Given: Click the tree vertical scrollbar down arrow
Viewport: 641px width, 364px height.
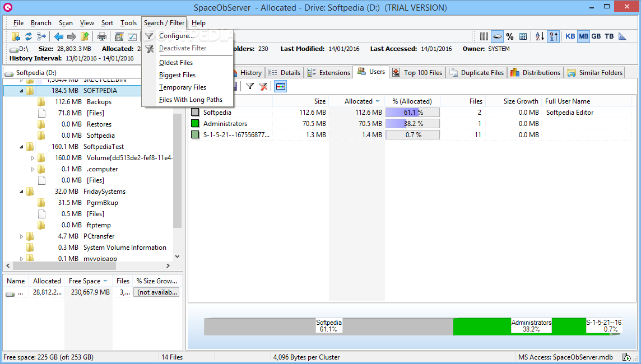Looking at the screenshot, I should [x=177, y=256].
